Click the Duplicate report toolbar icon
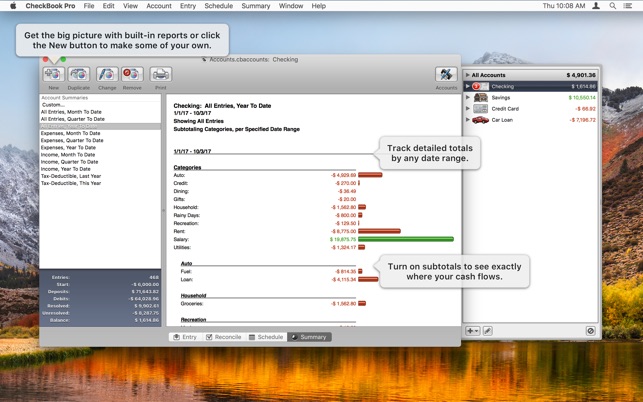Screen dimensions: 643x402 (79, 74)
